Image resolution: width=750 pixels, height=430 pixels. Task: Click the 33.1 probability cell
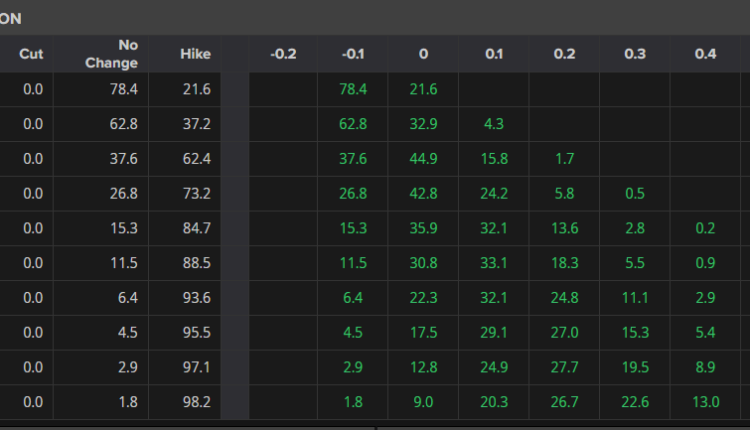494,263
